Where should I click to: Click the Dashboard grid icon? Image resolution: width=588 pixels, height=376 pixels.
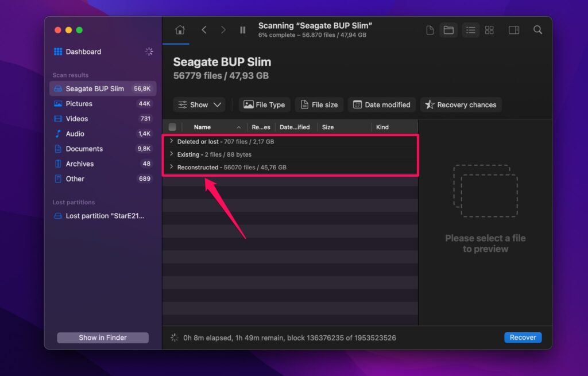pyautogui.click(x=58, y=52)
